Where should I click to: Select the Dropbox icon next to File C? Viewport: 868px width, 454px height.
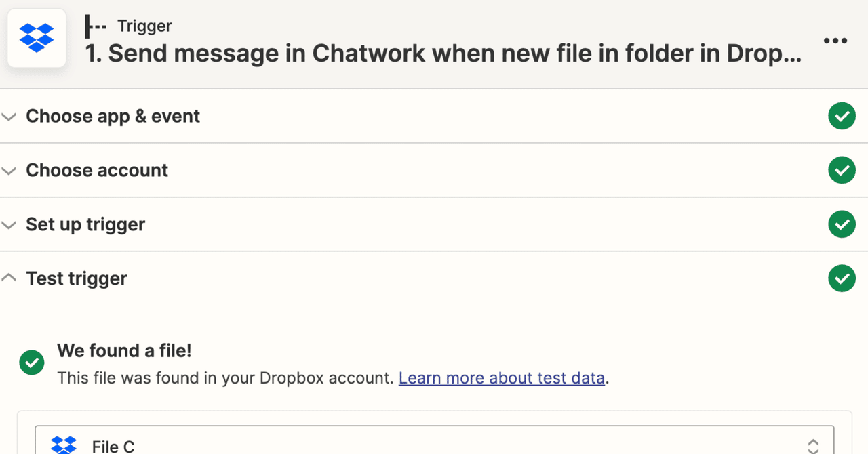[64, 445]
